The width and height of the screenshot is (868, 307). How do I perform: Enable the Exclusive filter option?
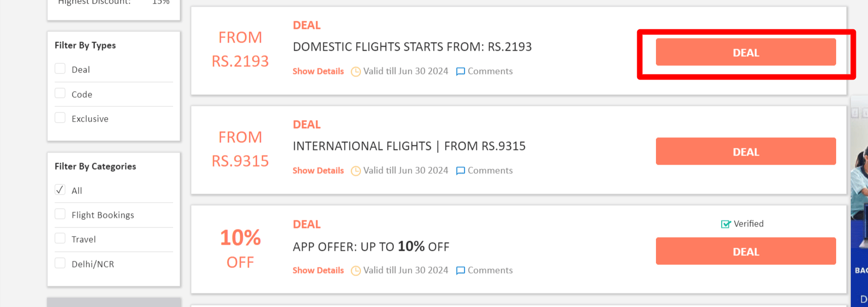(x=60, y=117)
